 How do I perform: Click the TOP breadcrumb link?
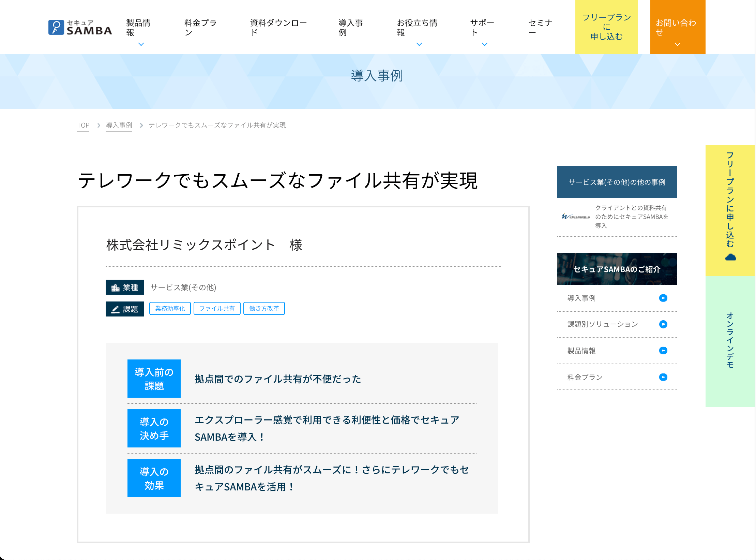83,125
